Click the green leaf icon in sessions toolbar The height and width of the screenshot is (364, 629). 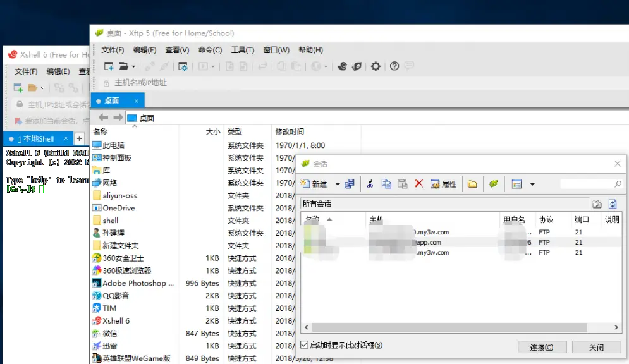[494, 184]
